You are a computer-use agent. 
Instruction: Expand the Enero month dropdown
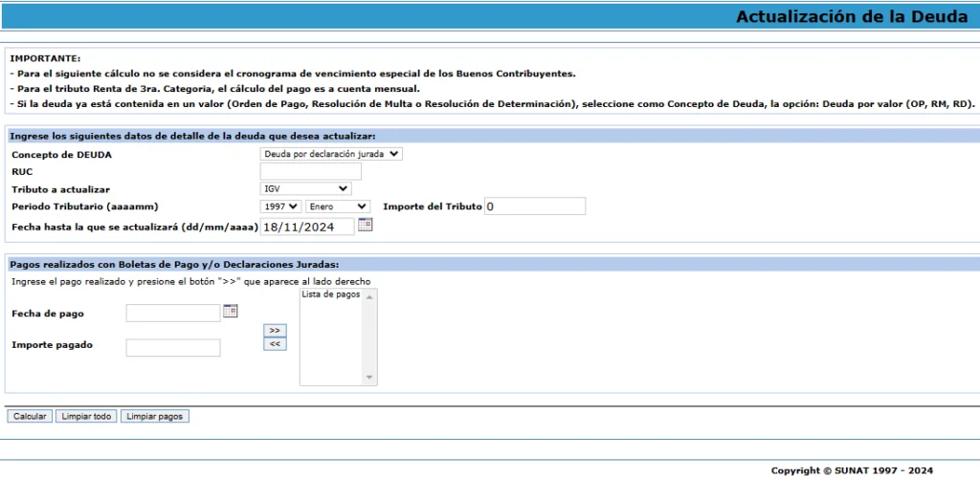coord(338,207)
